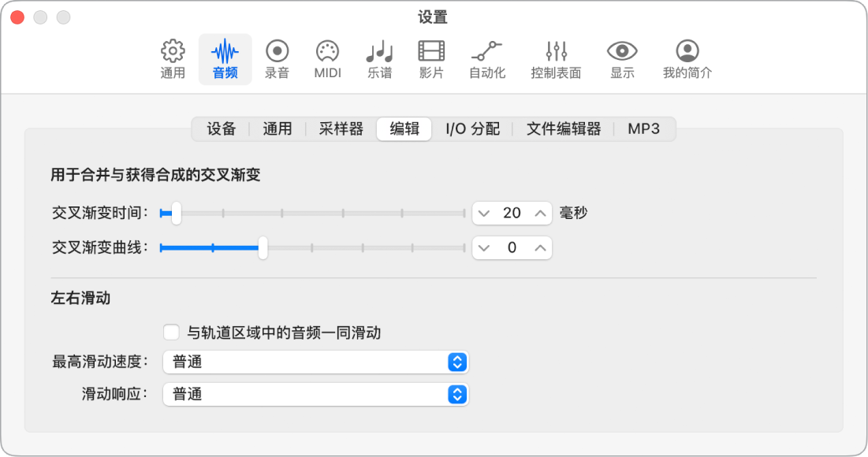点按交叉渐变时间的向下箭头
Viewport: 868px width, 457px height.
pos(484,212)
